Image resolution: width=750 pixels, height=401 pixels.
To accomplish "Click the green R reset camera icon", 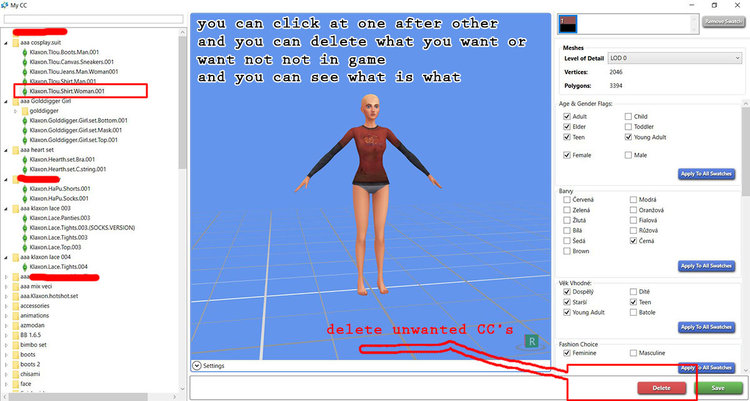I will (x=531, y=342).
